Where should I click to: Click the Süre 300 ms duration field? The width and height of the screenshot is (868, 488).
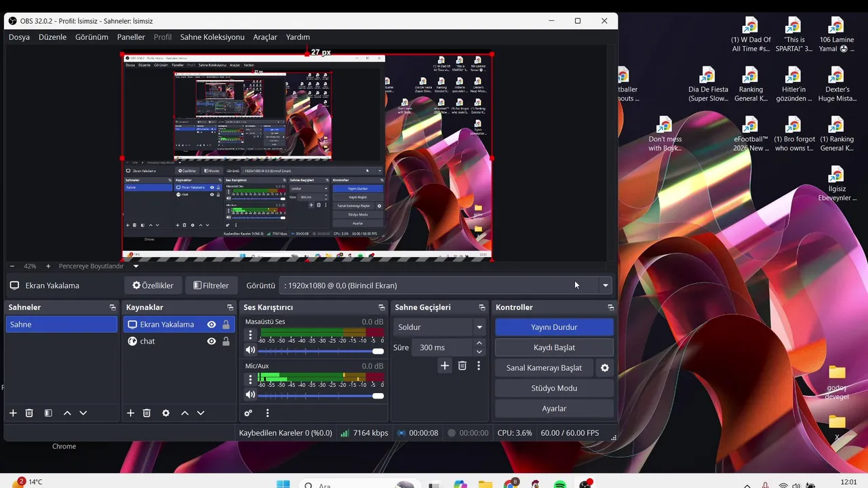click(443, 348)
